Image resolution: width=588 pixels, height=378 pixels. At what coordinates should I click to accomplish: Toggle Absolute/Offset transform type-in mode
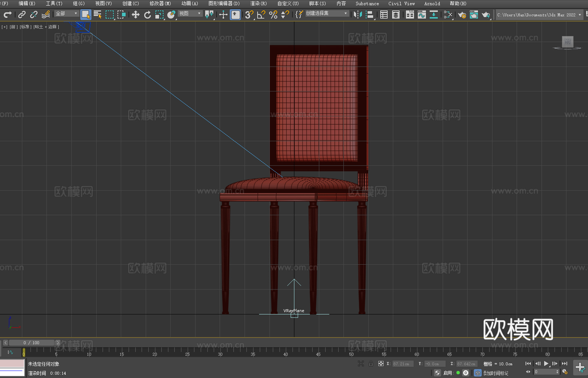click(x=381, y=364)
